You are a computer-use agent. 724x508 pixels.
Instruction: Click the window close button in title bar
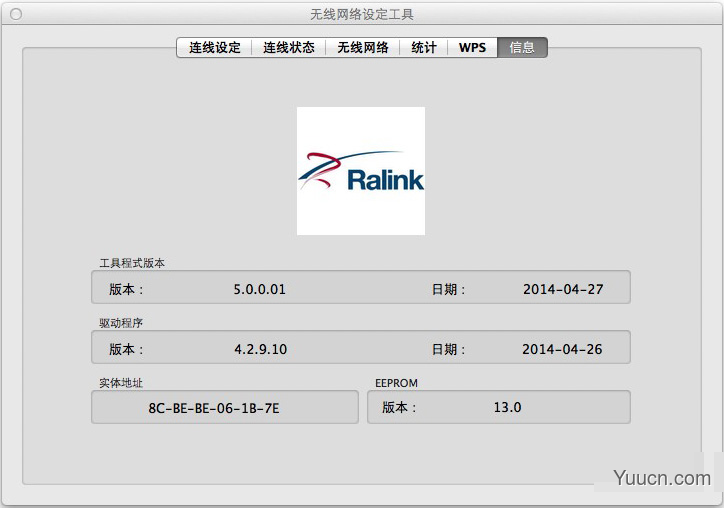[16, 14]
